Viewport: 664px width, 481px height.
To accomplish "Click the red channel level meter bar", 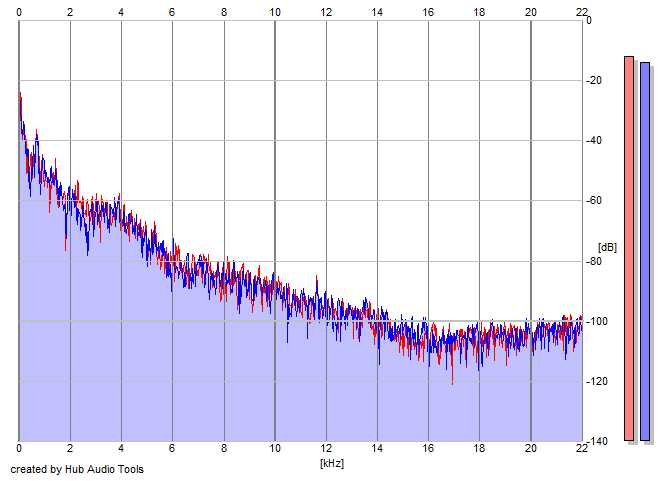I will click(629, 249).
